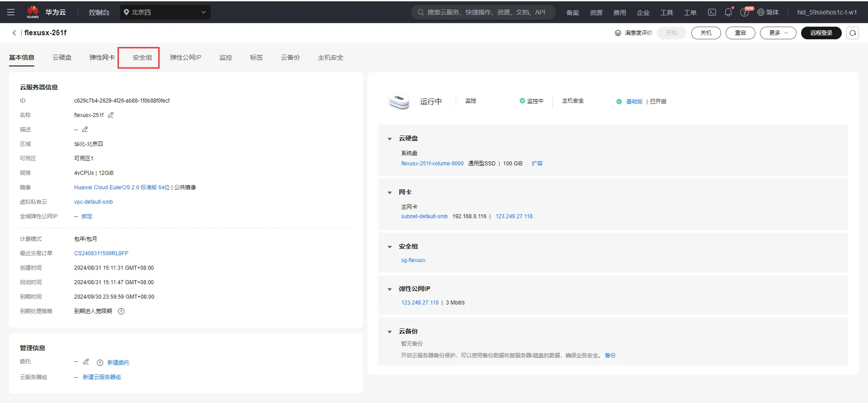
Task: Open the flexusx-251f-volume-0000 disk link
Action: (432, 164)
